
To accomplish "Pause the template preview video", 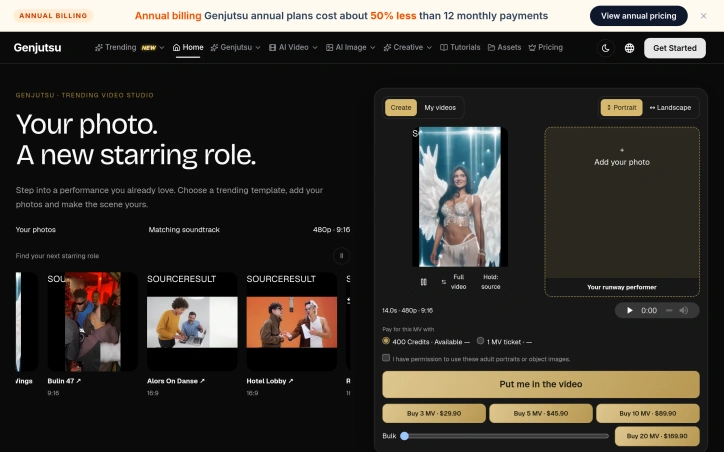I will (x=423, y=282).
